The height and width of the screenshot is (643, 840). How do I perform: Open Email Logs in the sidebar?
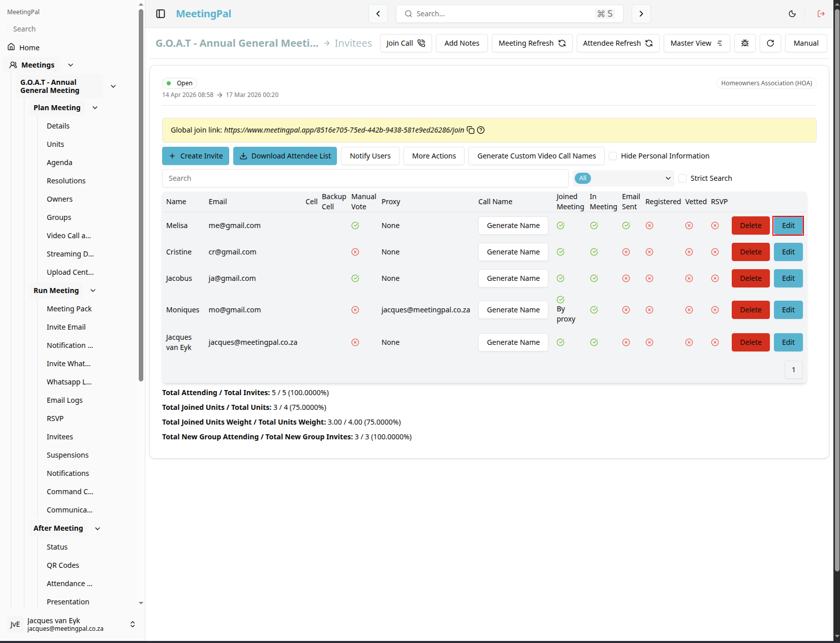(65, 400)
